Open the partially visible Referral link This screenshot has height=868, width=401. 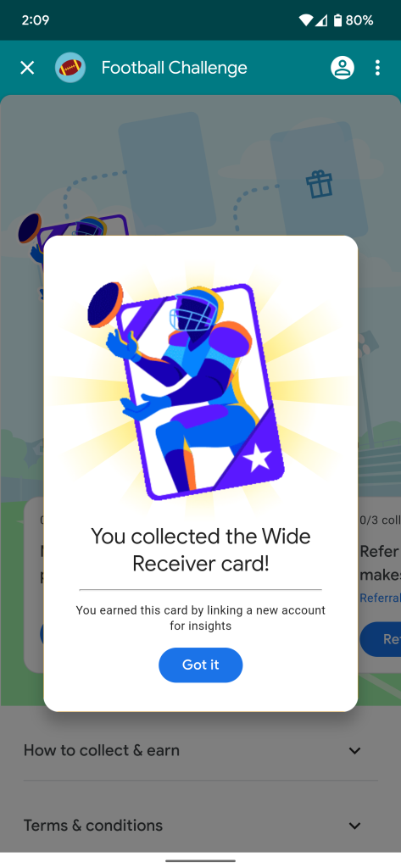pyautogui.click(x=380, y=598)
